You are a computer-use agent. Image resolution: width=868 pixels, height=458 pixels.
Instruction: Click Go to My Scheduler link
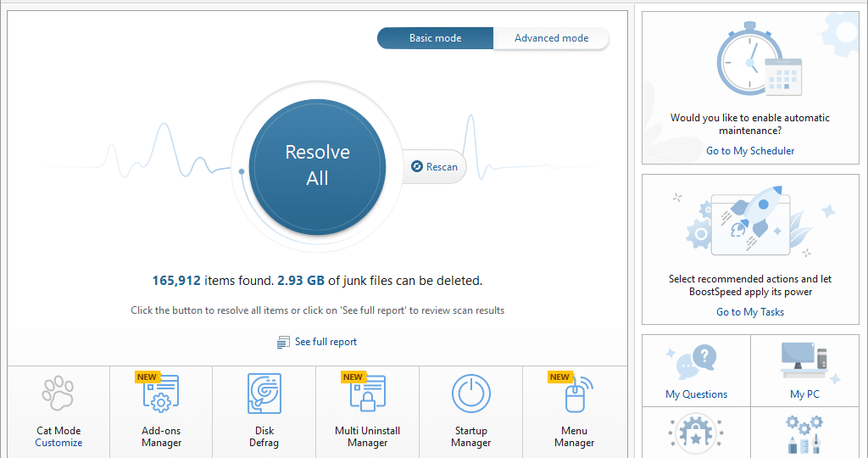coord(750,151)
